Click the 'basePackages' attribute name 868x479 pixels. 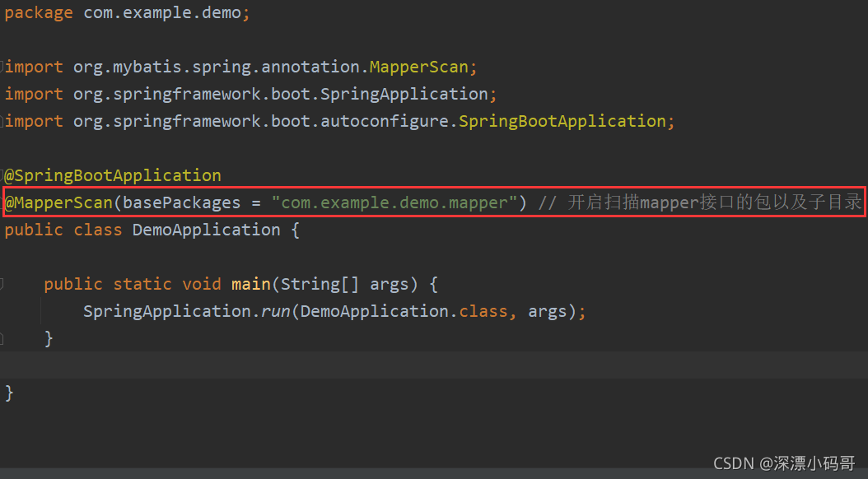(x=181, y=202)
